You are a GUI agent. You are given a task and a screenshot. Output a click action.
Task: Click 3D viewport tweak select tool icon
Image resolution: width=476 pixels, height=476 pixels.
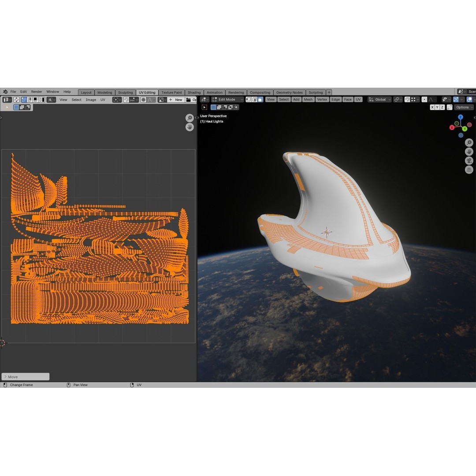[205, 107]
